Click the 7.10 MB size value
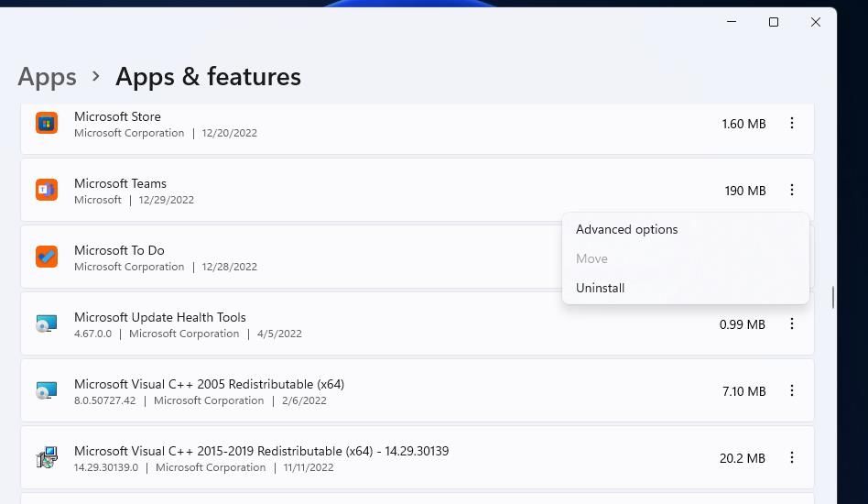 743,391
